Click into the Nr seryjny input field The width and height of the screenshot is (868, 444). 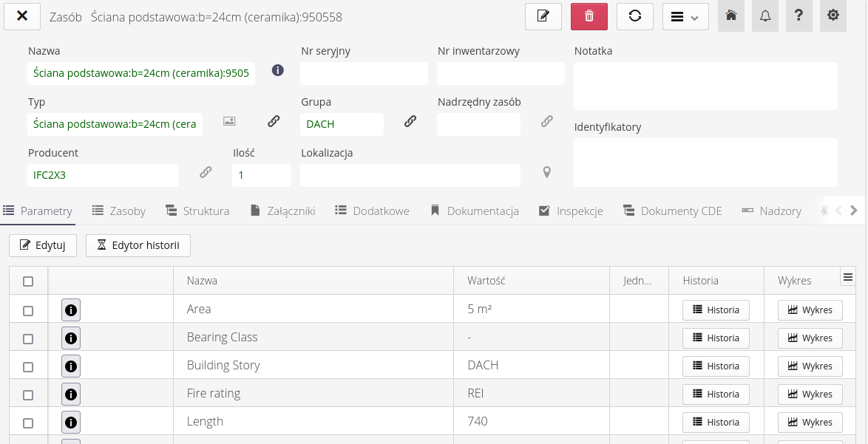364,74
